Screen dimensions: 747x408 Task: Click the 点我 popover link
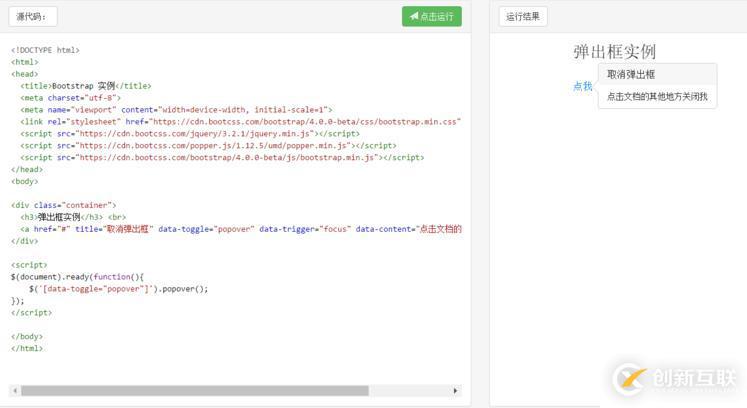pyautogui.click(x=582, y=86)
